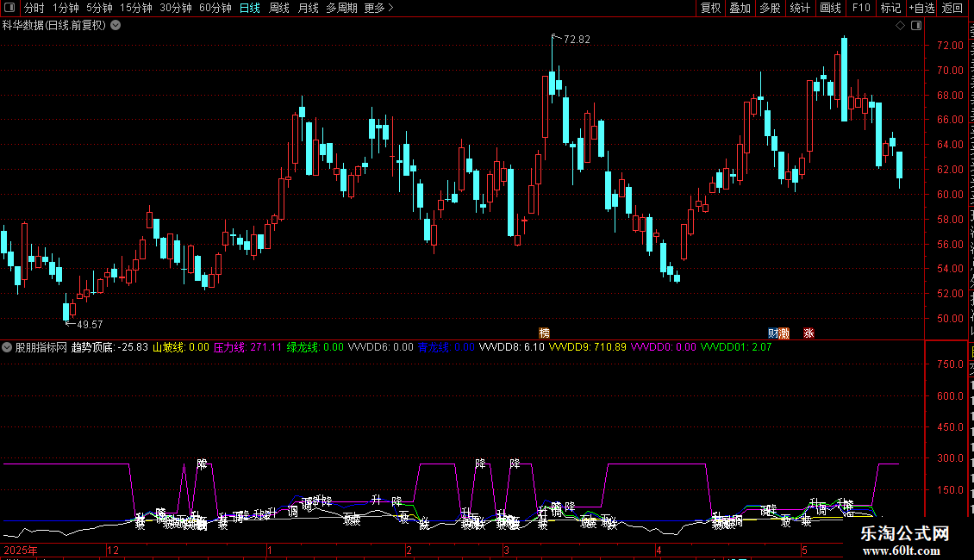
Task: Click month 3 on the time axis
Action: coord(506,550)
